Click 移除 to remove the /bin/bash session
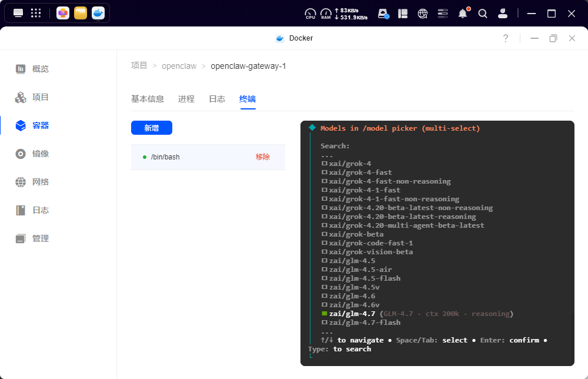The width and height of the screenshot is (588, 379). coord(263,157)
